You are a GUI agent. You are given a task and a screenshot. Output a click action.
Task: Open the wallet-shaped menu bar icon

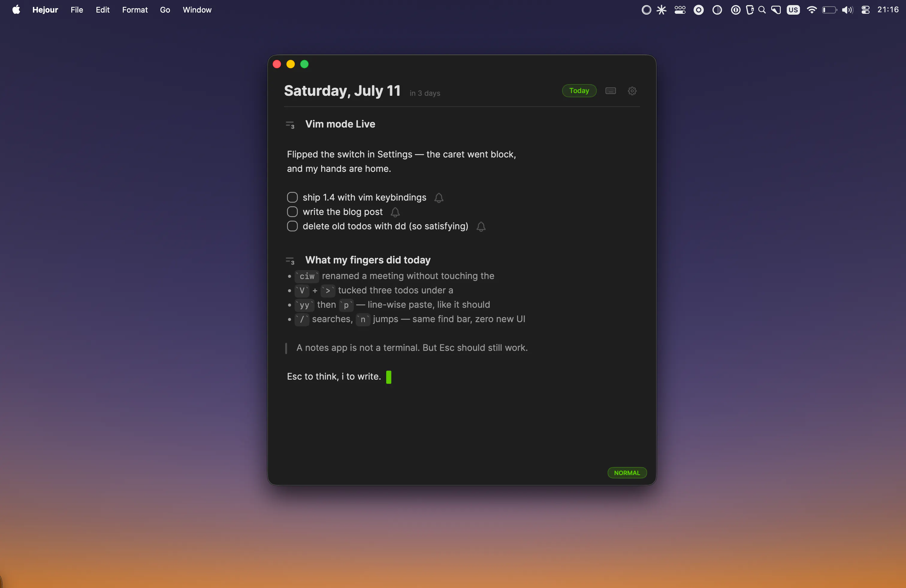tap(750, 10)
